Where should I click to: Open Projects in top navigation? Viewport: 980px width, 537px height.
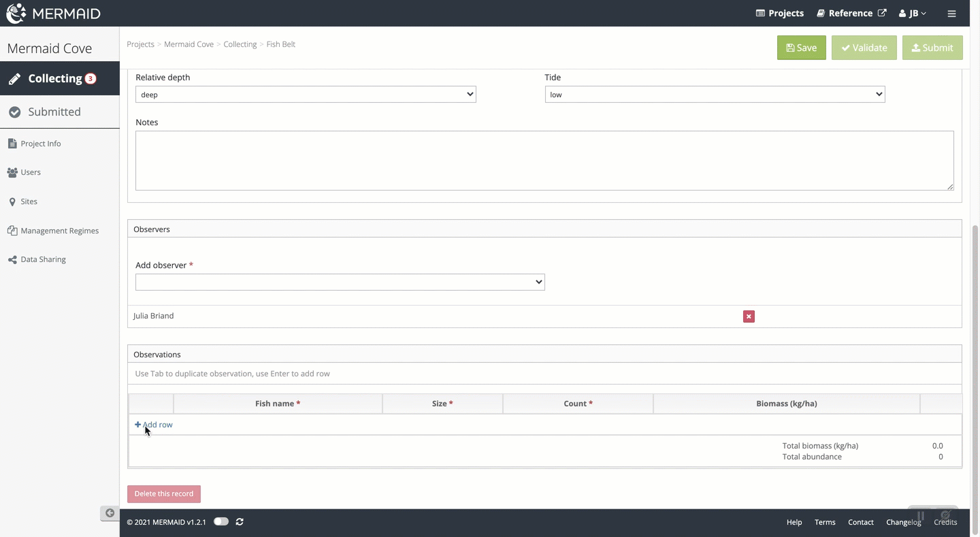tap(780, 14)
